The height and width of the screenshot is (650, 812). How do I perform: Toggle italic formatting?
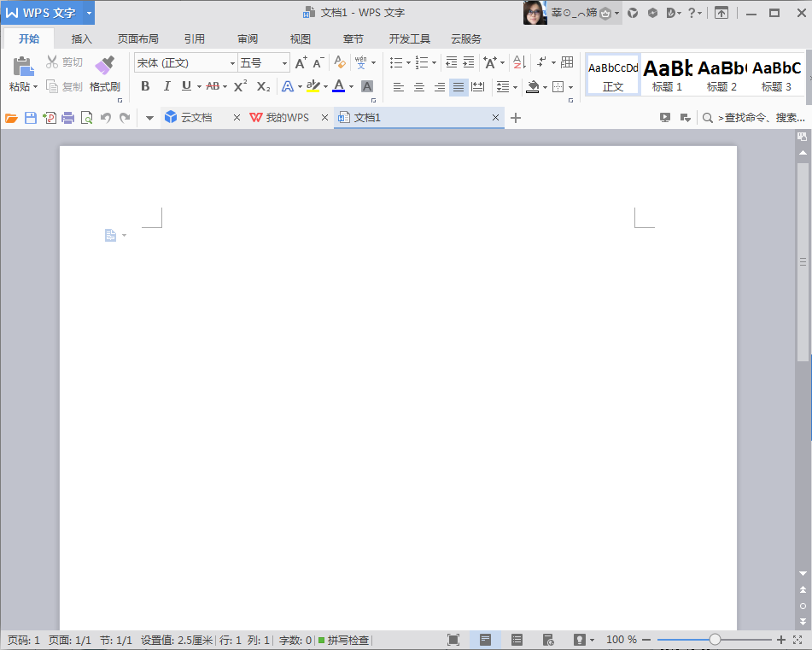pos(166,86)
